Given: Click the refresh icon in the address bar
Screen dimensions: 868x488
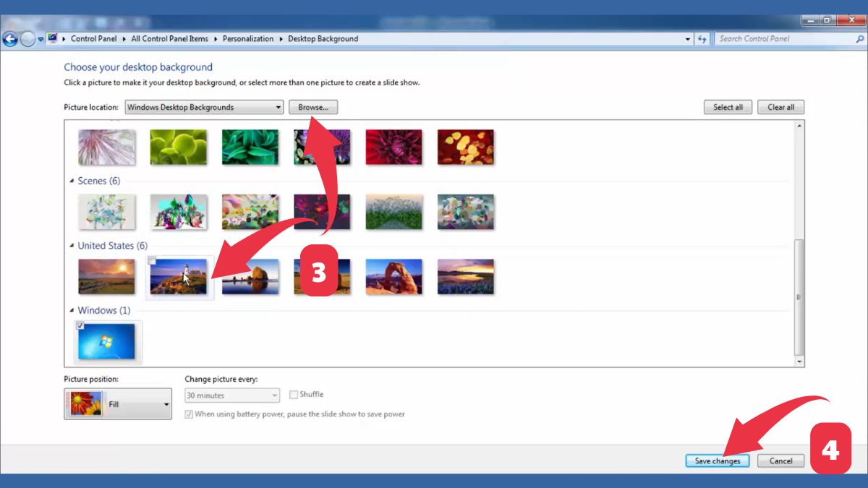Looking at the screenshot, I should tap(702, 38).
